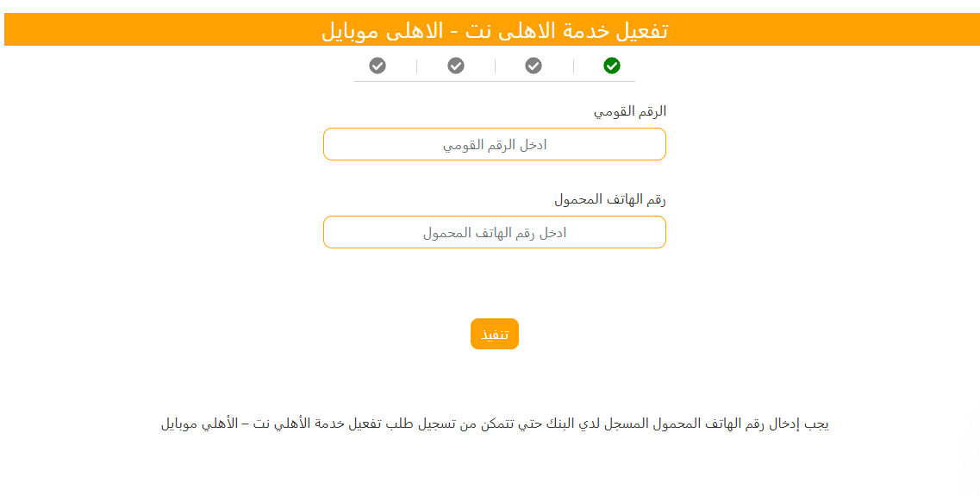Click ادخل رقم الهاتف المحمول placeholder text

point(495,233)
